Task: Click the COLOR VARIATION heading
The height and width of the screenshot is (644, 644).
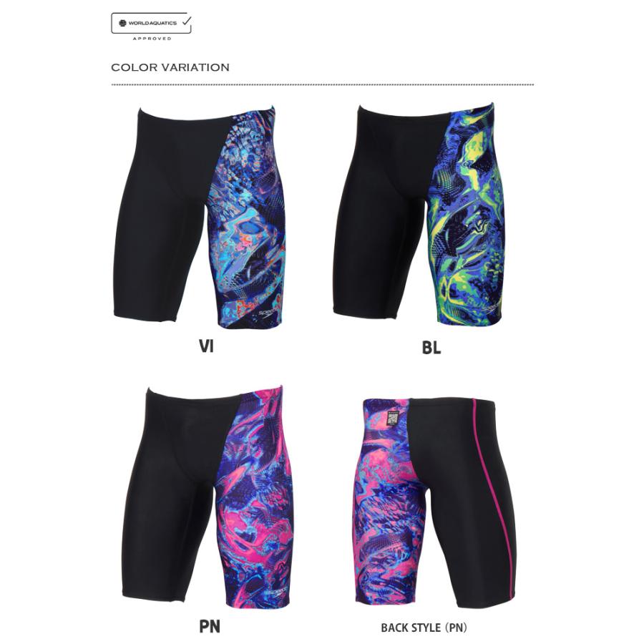Action: click(x=170, y=67)
